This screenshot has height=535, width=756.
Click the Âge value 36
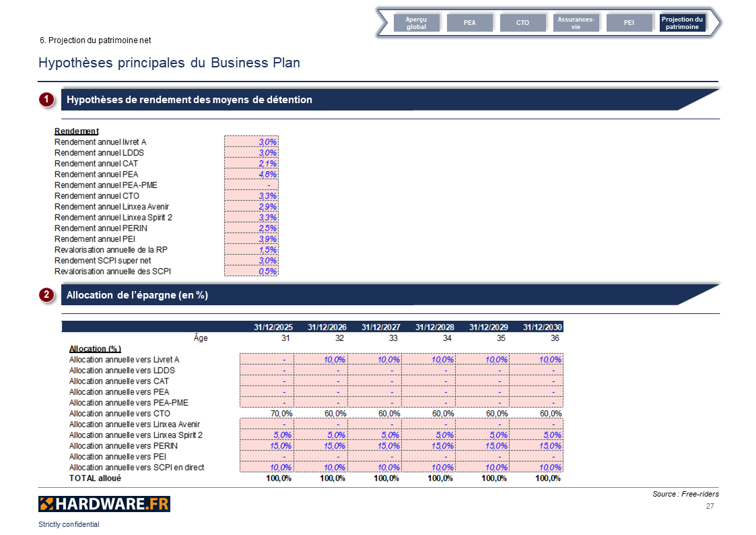click(555, 338)
